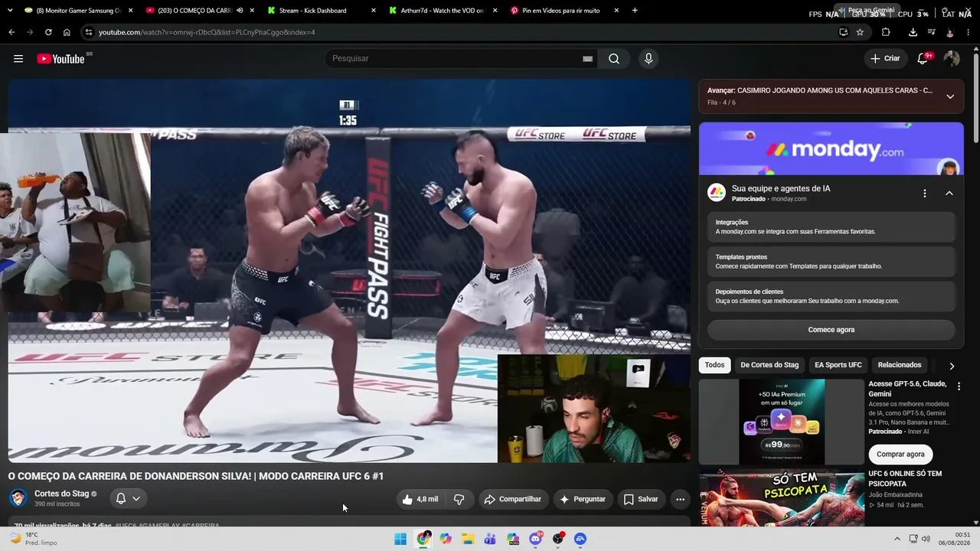Open Cortes do Stag channel avatar
The height and width of the screenshot is (551, 980).
click(x=18, y=498)
